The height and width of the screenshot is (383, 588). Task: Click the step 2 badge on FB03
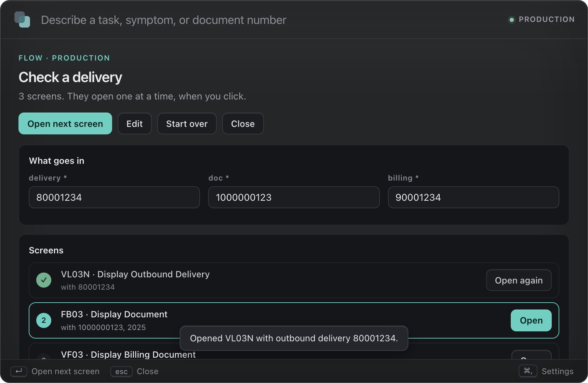tap(44, 320)
